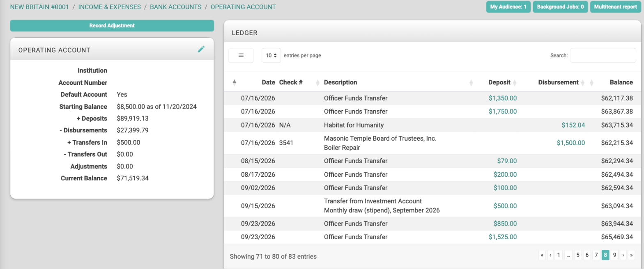The image size is (644, 269).
Task: Select balance $65,469.34 cell
Action: (617, 237)
